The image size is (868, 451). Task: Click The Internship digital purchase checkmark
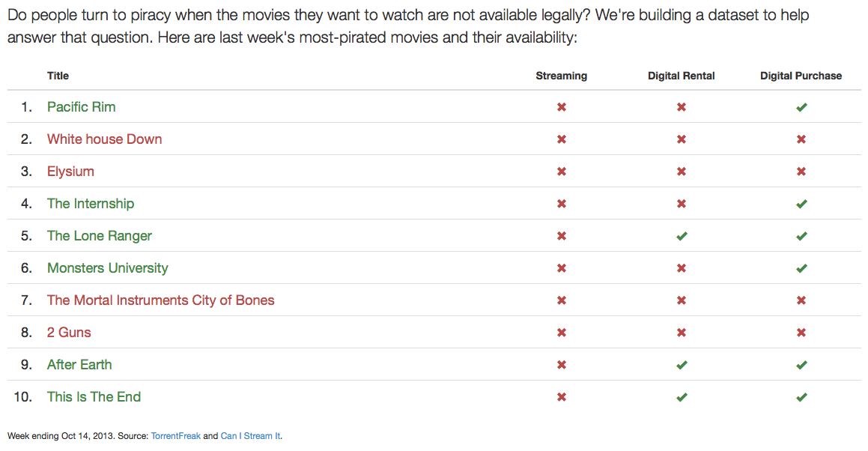[x=801, y=204]
